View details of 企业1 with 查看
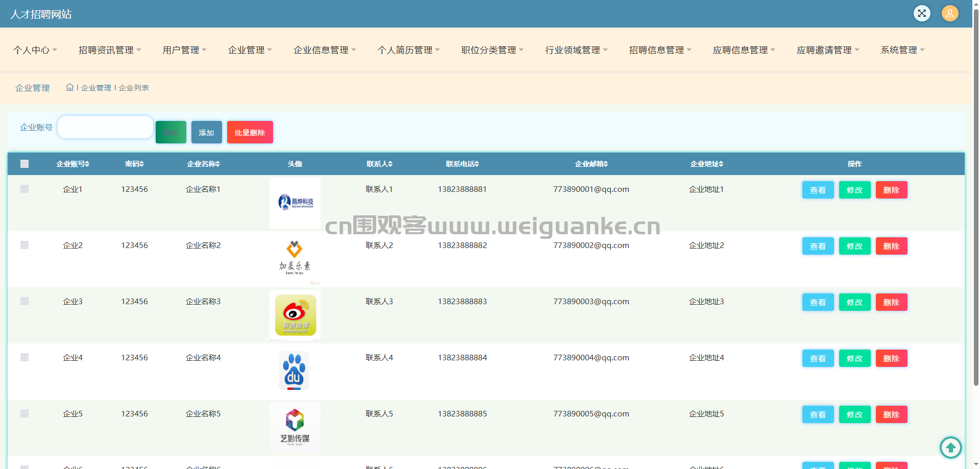 818,190
